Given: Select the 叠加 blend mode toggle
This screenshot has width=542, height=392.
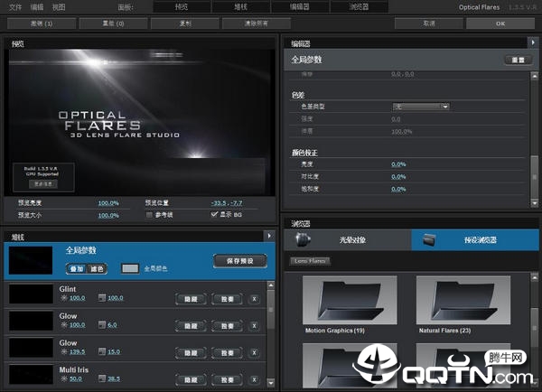Looking at the screenshot, I should pos(77,268).
